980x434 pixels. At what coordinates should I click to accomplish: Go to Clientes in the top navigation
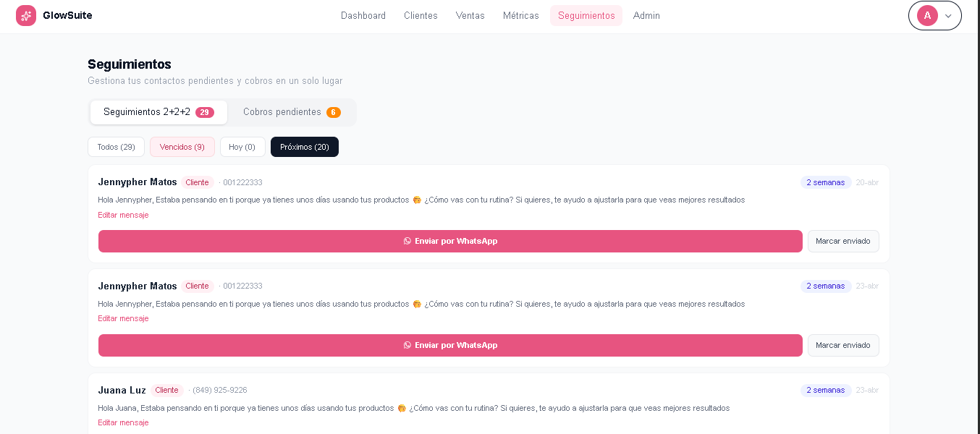421,15
